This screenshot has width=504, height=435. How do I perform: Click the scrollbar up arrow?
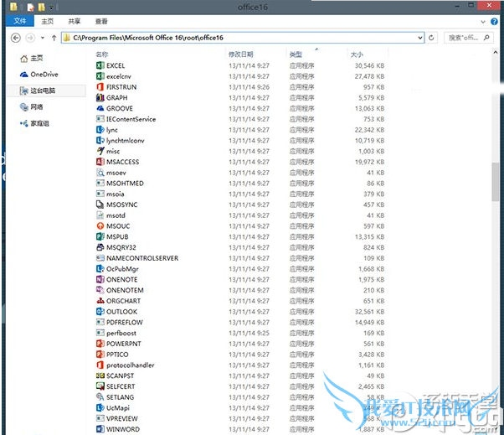[496, 52]
